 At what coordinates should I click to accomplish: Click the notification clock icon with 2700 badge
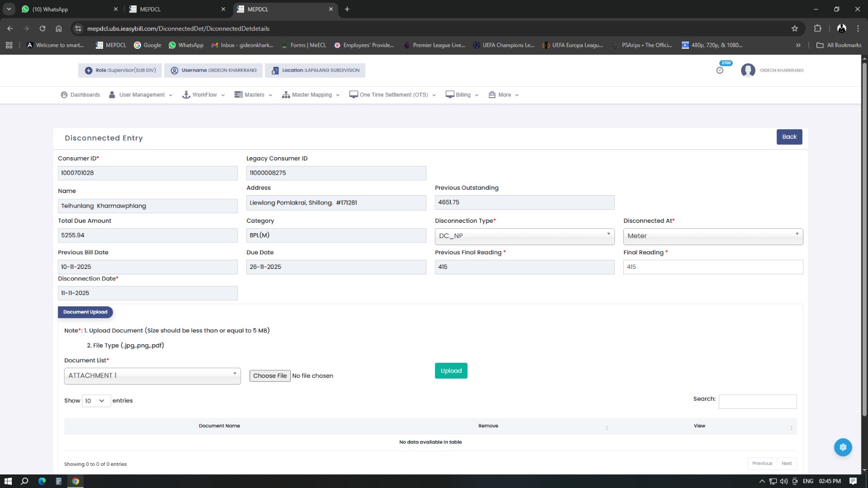coord(720,70)
